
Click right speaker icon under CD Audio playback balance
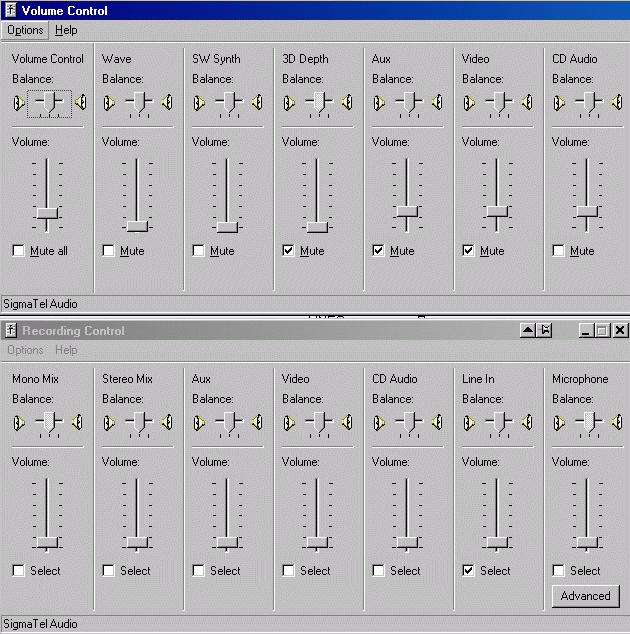(x=619, y=102)
